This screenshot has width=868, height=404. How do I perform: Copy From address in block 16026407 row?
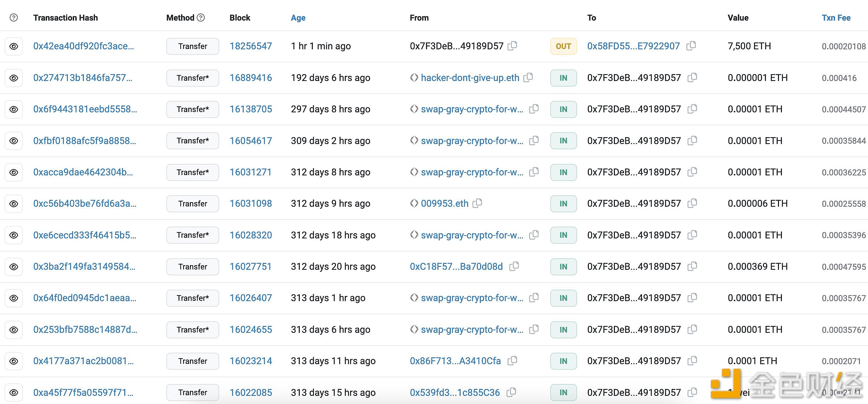click(534, 297)
